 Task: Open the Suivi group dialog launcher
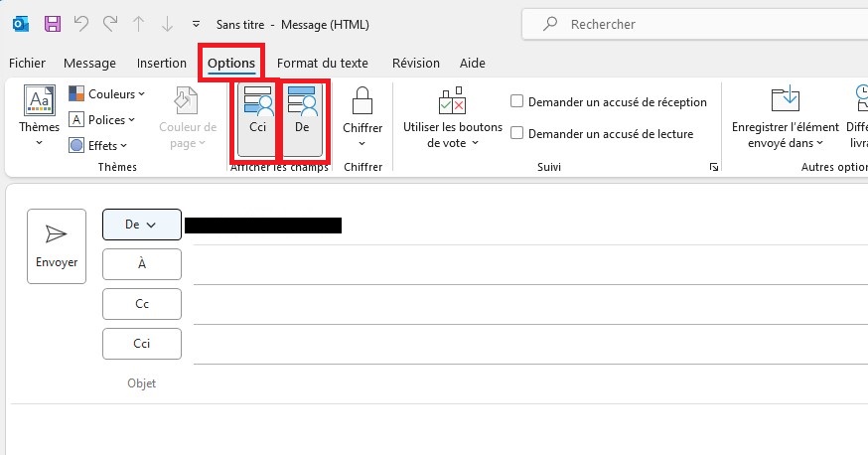[713, 167]
